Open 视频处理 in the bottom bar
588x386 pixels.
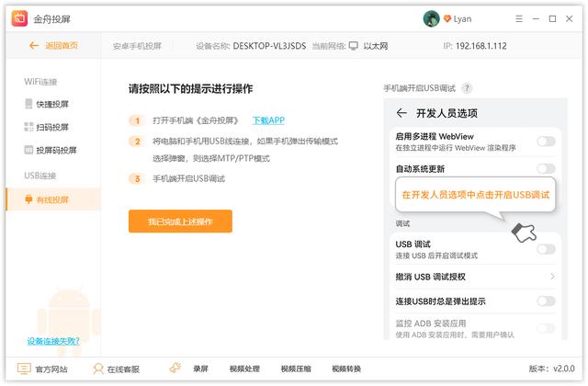(x=244, y=369)
